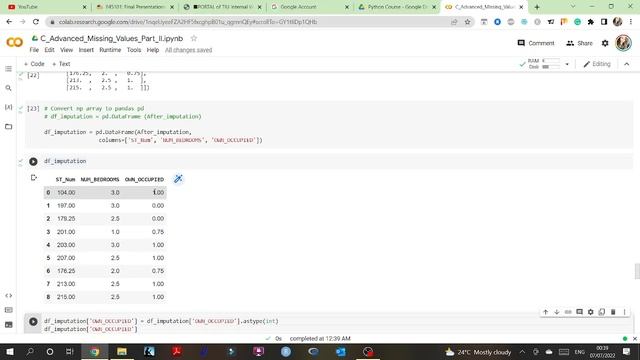Star the notebook title

click(194, 38)
